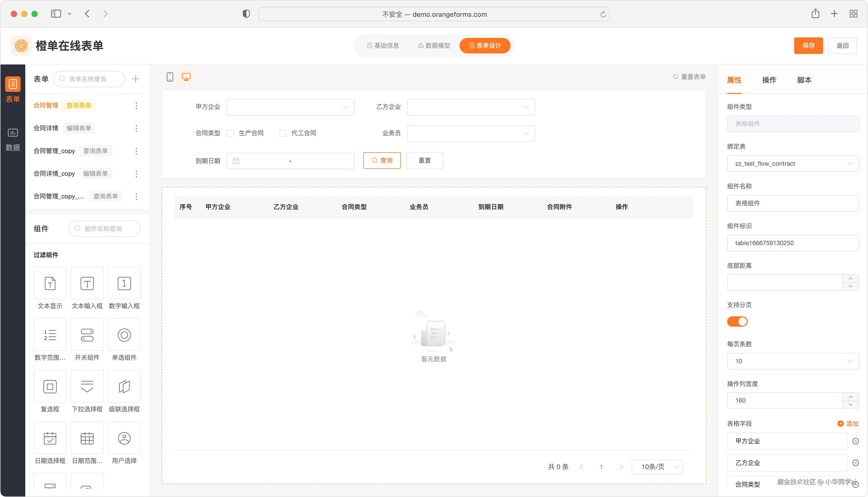
Task: Increase the 操作列宽度 stepper value
Action: 851,397
